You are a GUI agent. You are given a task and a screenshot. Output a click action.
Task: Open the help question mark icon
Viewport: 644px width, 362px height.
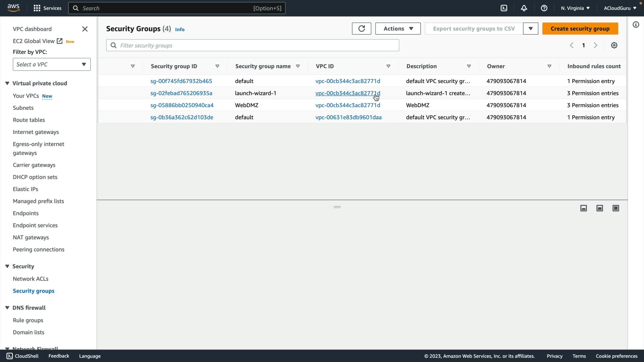pyautogui.click(x=544, y=8)
